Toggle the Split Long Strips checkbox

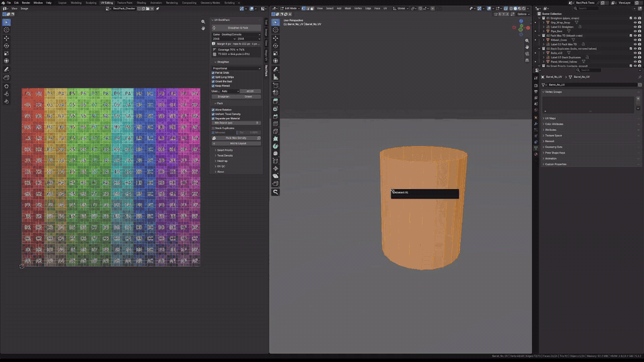[x=213, y=77]
